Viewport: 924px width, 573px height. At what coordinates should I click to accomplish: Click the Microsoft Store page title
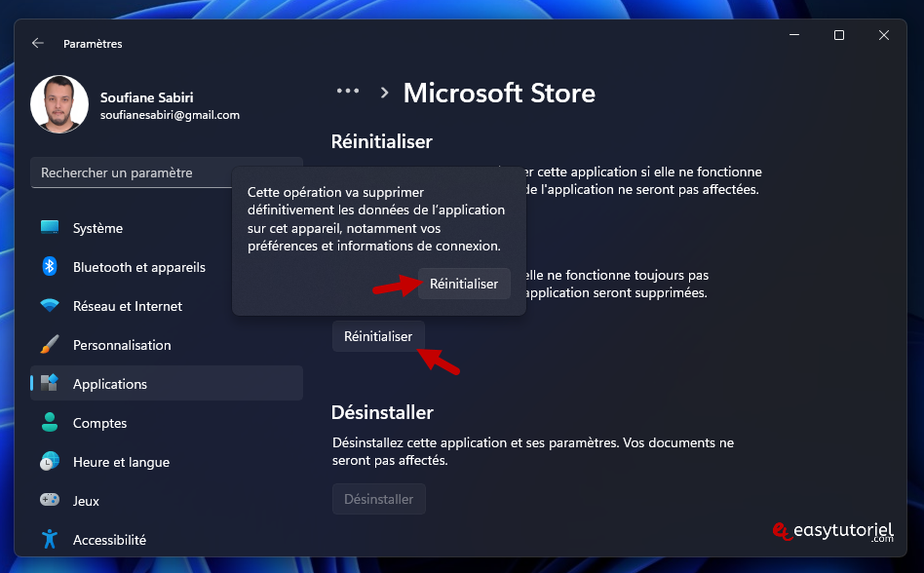point(499,93)
